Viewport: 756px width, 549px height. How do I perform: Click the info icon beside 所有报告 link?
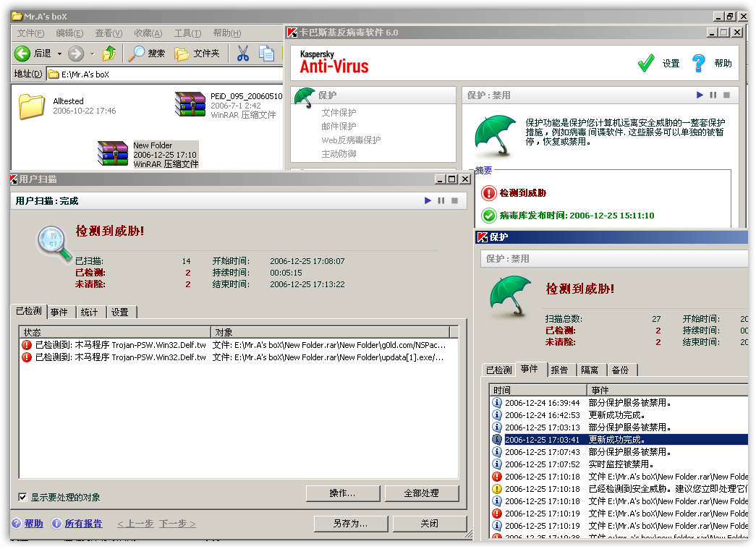coord(57,524)
